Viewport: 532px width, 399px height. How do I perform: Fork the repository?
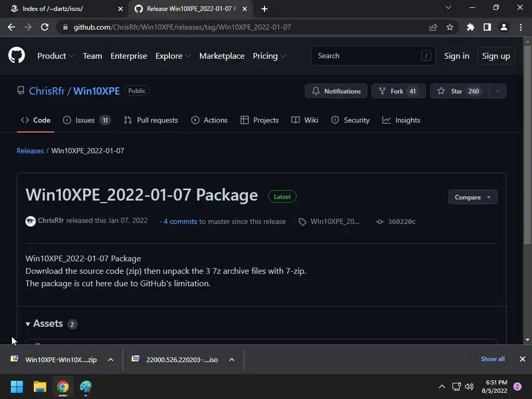(x=398, y=91)
